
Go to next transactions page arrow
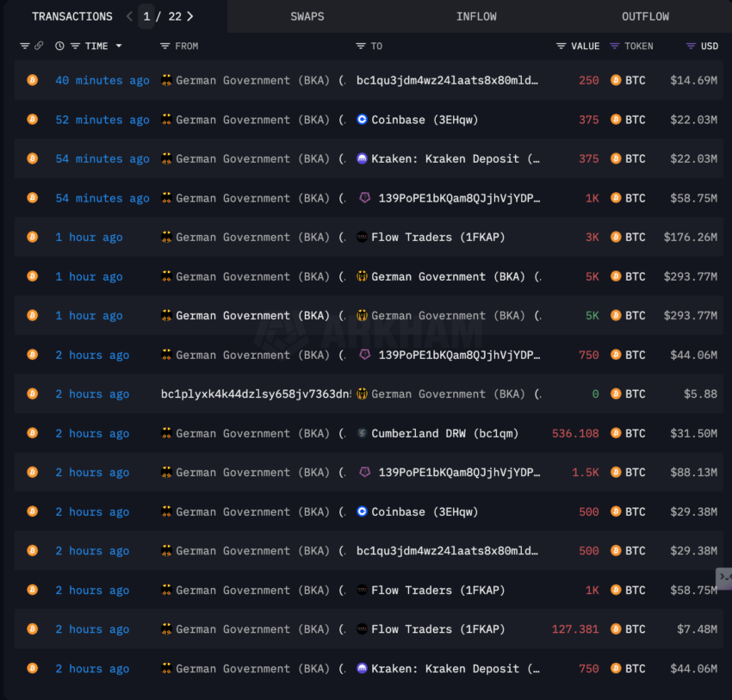click(190, 16)
